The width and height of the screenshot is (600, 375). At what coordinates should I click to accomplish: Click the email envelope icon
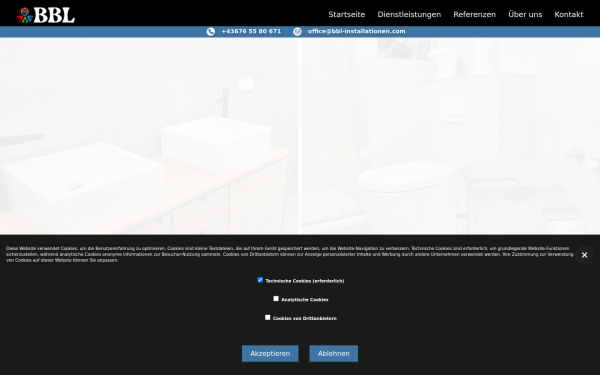[297, 32]
